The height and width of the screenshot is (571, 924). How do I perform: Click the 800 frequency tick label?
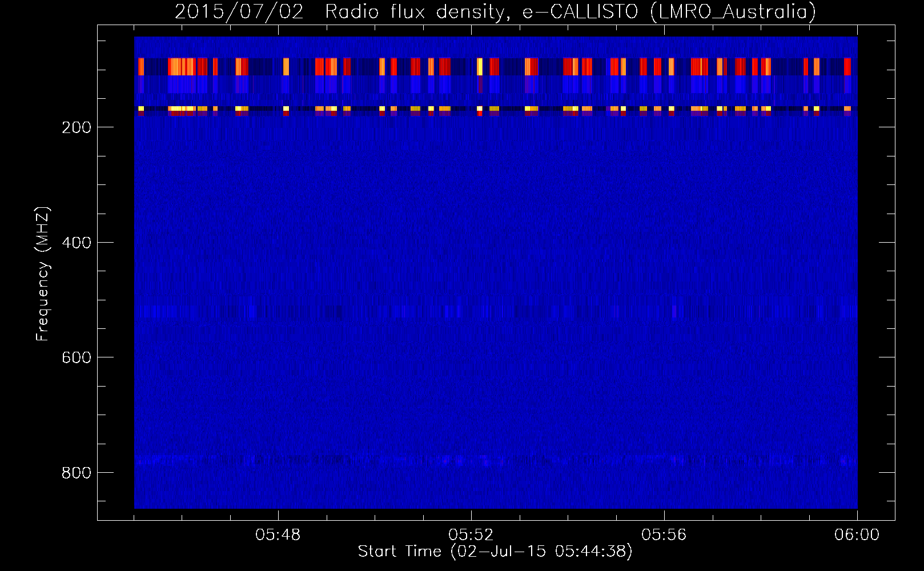point(77,473)
